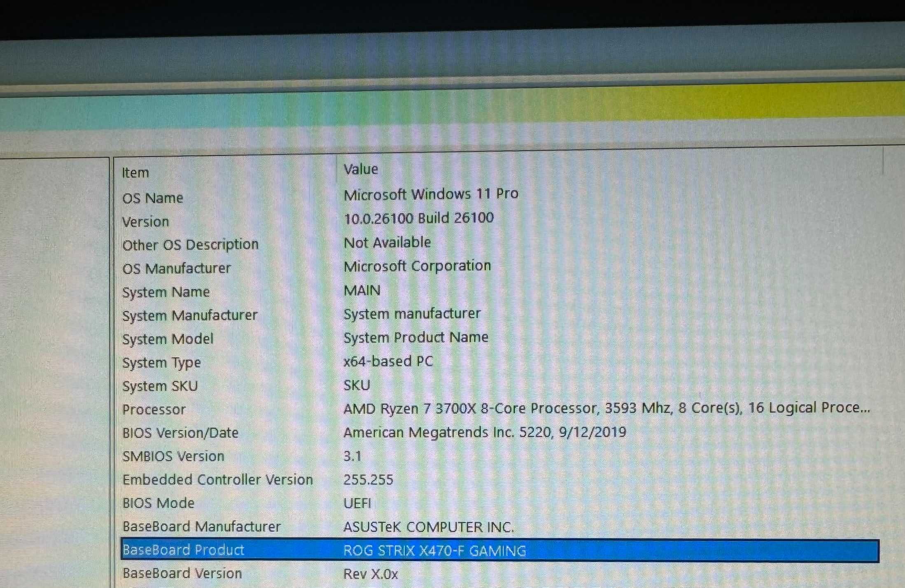Select the OS Manufacturer row label
This screenshot has width=905, height=588.
177,268
